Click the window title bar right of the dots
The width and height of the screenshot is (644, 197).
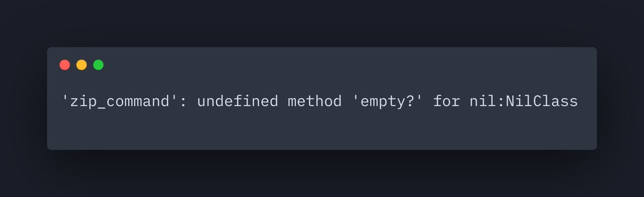pyautogui.click(x=349, y=65)
